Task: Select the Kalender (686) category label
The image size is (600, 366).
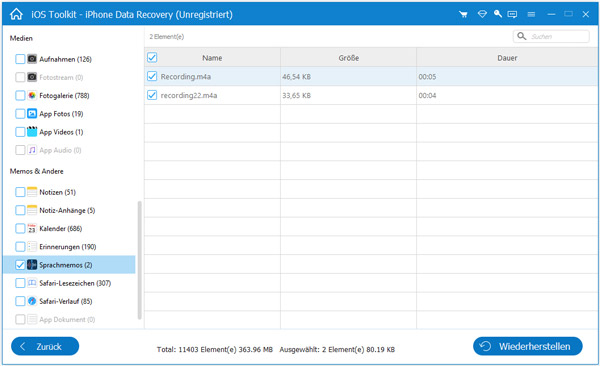Action: [x=61, y=229]
